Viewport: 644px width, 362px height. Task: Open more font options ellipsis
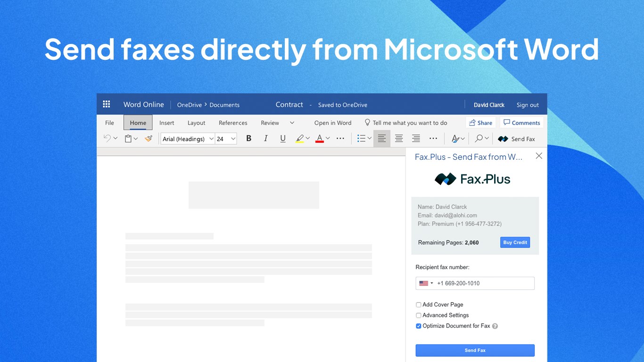[340, 139]
